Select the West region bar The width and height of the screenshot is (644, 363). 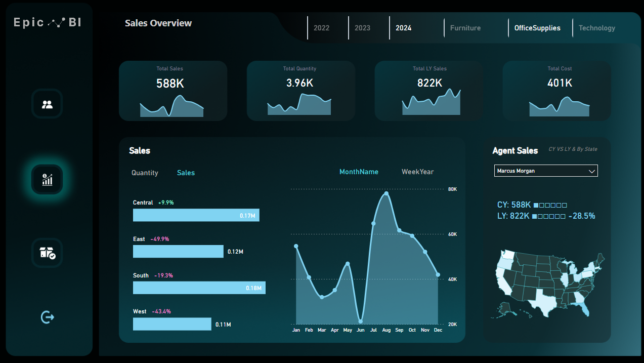tap(172, 324)
